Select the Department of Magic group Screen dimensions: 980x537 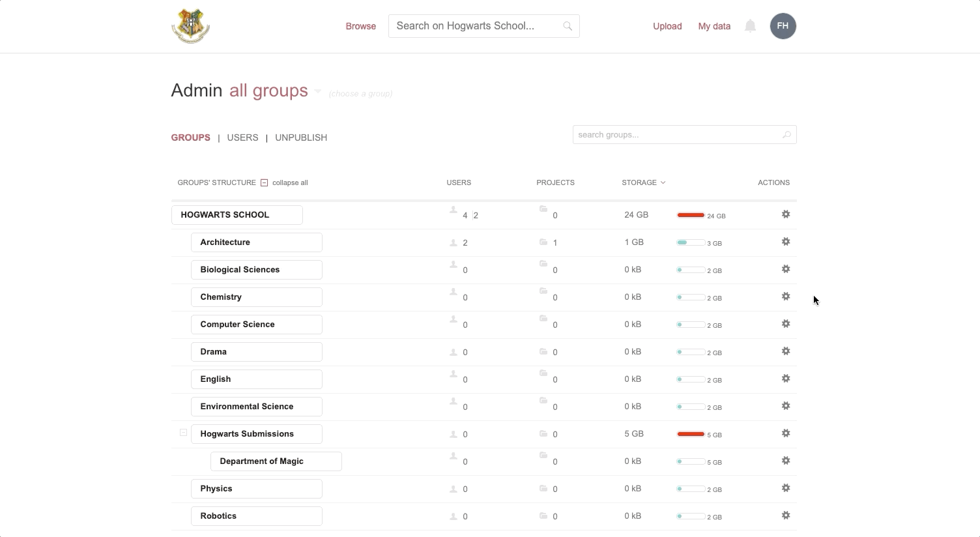pos(276,461)
